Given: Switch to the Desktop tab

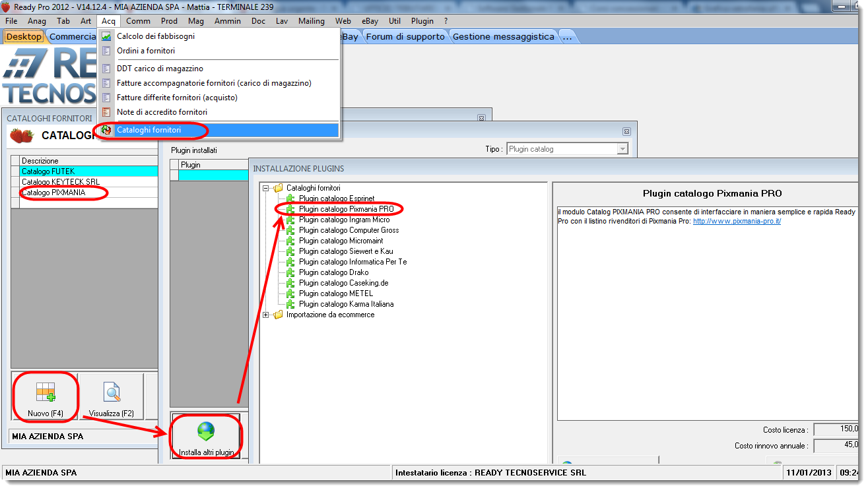Looking at the screenshot, I should 24,37.
